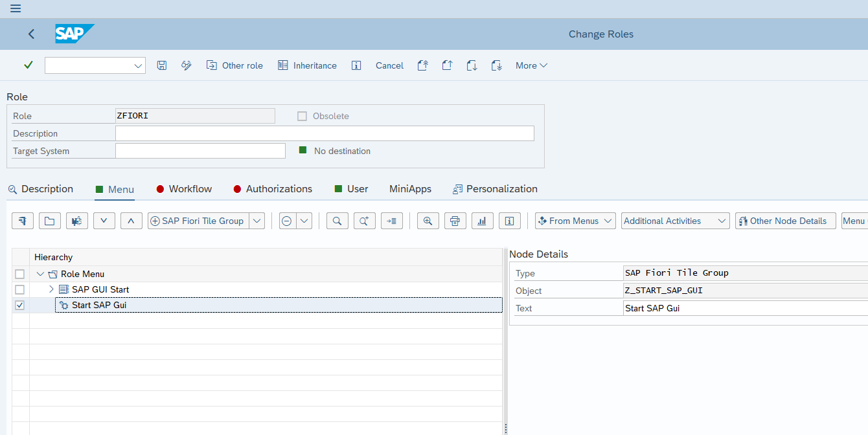Switch to the Description tab
This screenshot has width=868, height=435.
[41, 189]
